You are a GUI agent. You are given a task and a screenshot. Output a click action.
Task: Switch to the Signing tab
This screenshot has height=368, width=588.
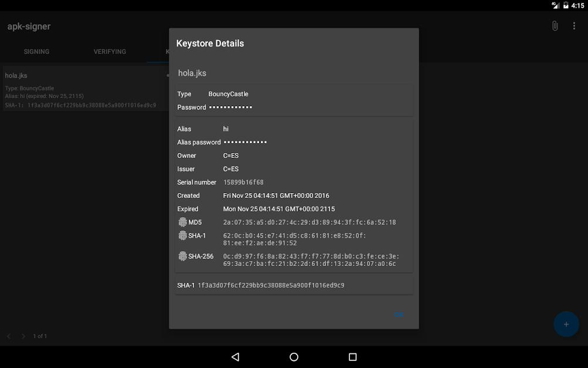coord(36,52)
